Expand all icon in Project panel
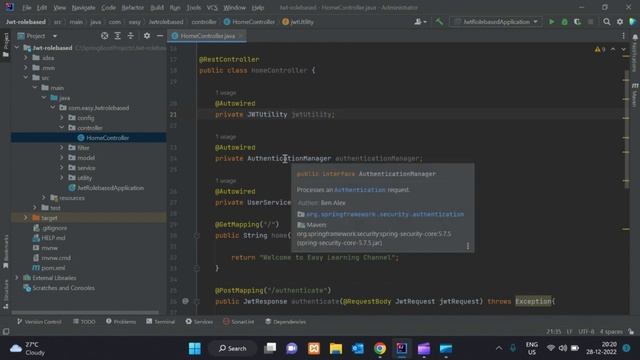This screenshot has height=360, width=640. point(118,36)
